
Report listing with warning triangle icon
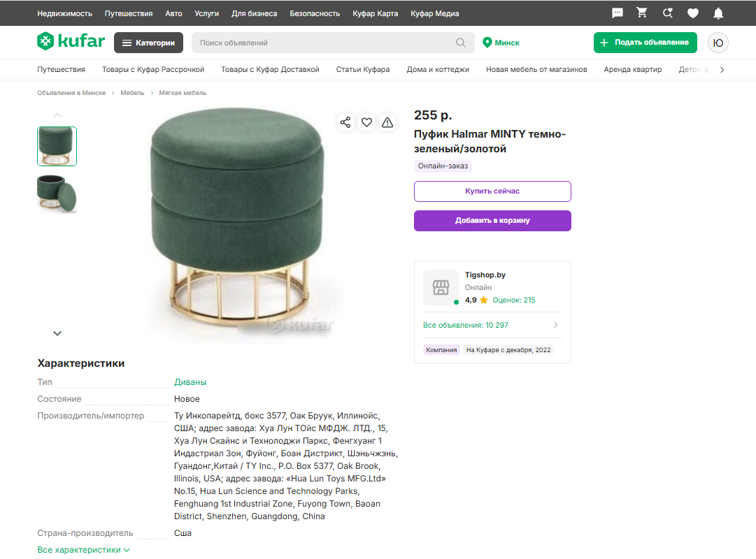387,122
